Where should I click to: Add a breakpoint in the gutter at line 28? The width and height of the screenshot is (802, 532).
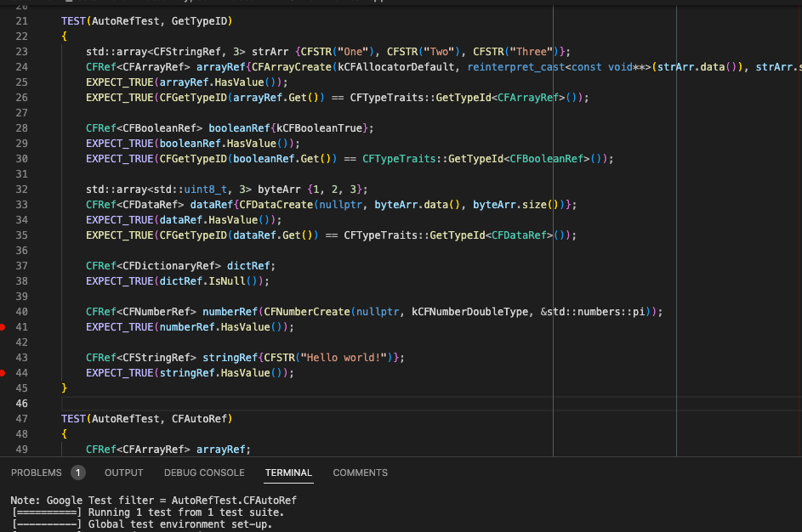point(7,127)
